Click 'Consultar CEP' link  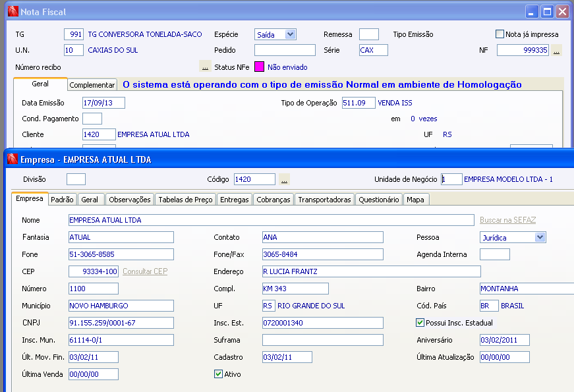tap(145, 271)
